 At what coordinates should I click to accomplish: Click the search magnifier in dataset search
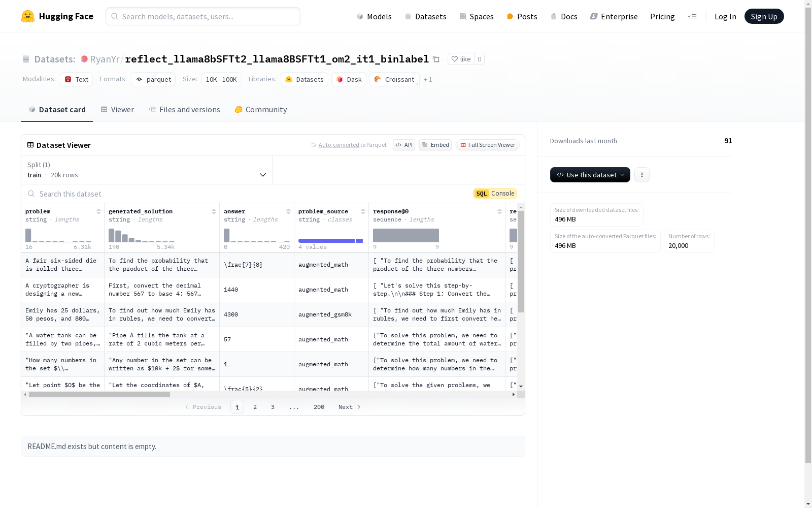31,194
